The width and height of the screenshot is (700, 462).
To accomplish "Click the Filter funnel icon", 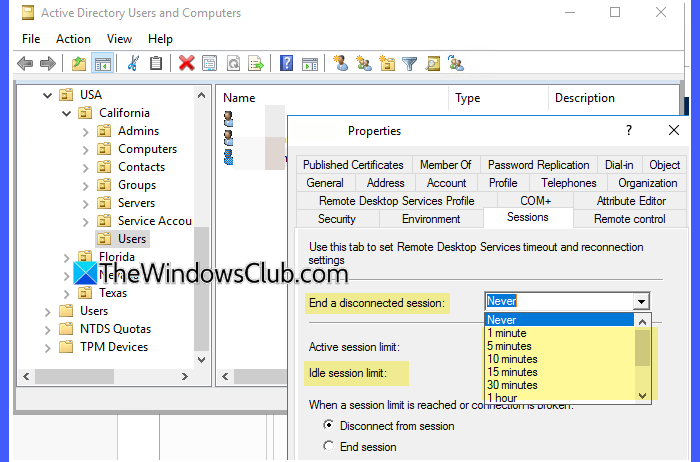I will pyautogui.click(x=409, y=63).
